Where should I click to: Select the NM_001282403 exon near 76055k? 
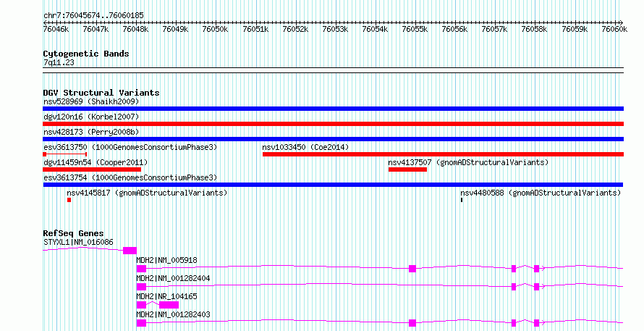point(412,323)
